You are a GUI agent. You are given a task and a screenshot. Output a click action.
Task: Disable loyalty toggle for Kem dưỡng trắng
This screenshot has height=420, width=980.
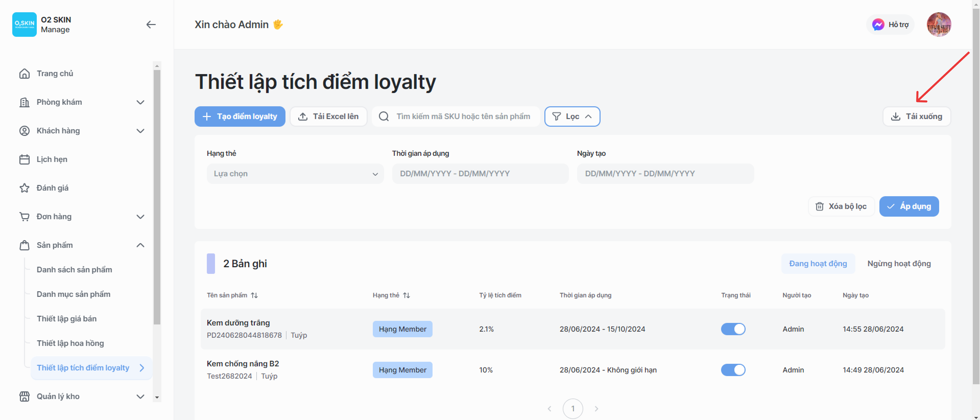[x=733, y=329]
